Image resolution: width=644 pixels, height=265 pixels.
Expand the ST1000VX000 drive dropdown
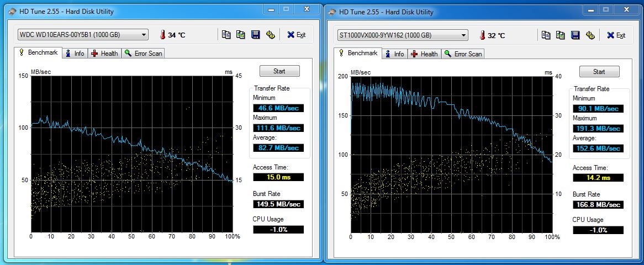(463, 35)
